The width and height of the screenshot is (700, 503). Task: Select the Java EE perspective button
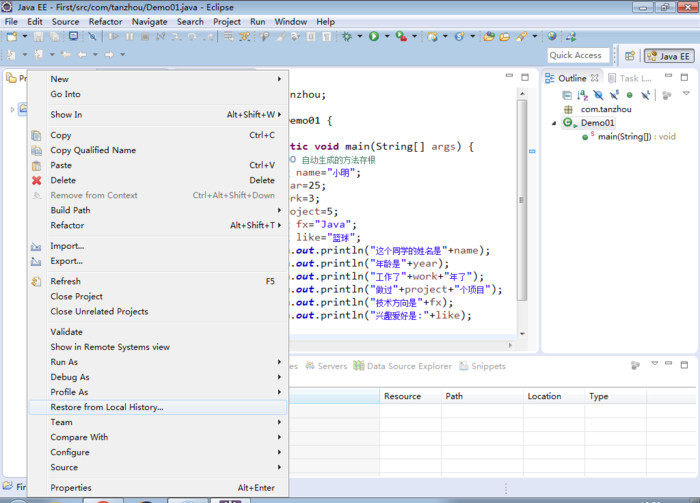point(669,56)
